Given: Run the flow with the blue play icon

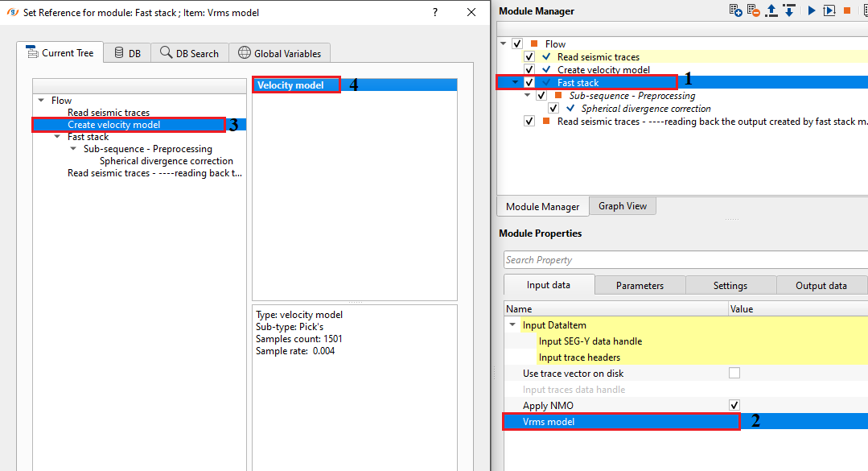Looking at the screenshot, I should (x=812, y=10).
